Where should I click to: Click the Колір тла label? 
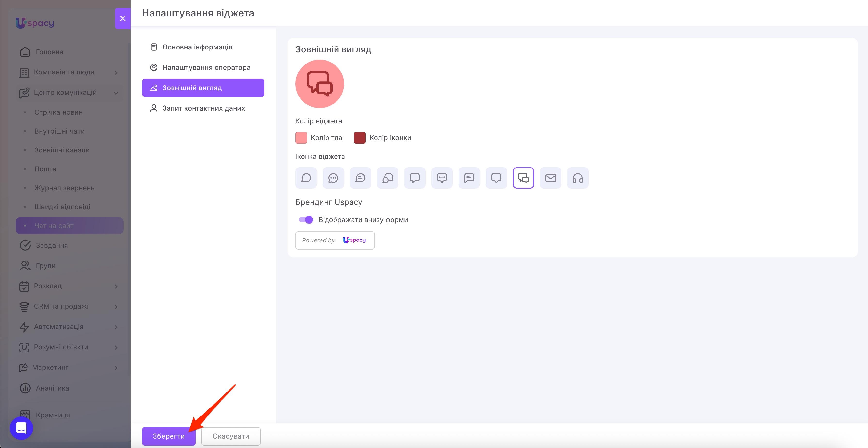326,138
